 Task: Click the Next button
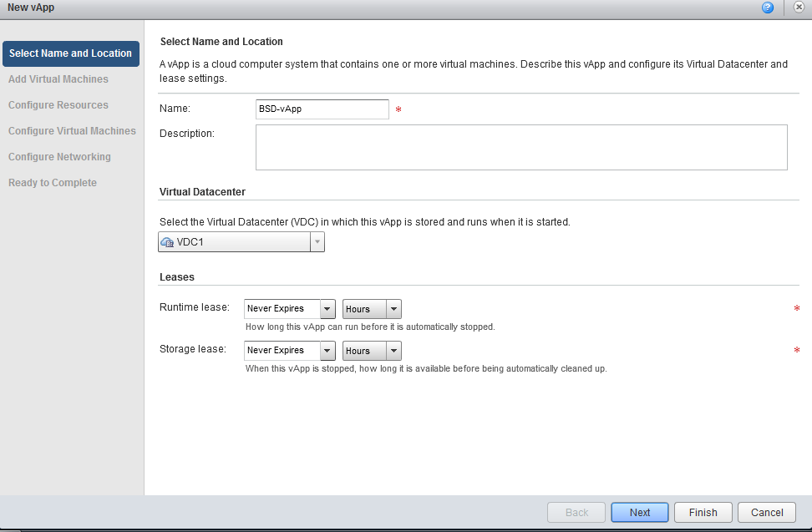640,512
